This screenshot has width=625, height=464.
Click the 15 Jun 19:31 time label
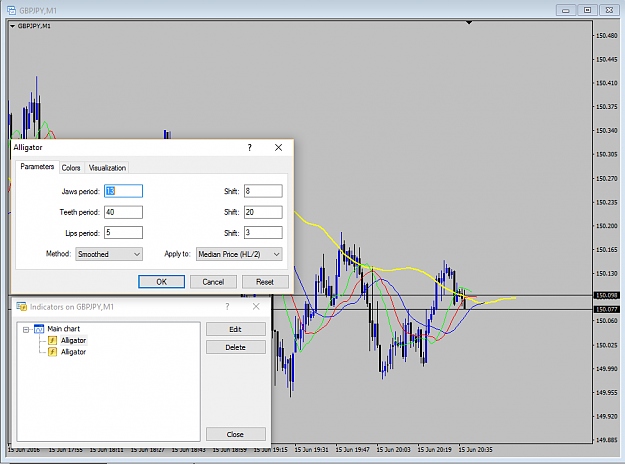(312, 450)
